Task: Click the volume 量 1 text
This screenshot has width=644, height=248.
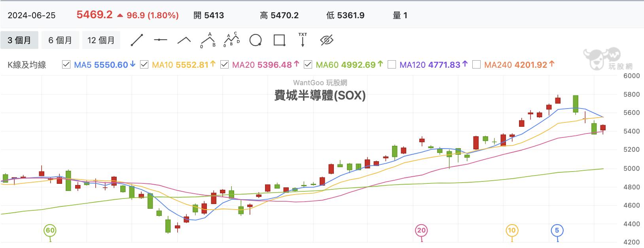Action: point(400,15)
